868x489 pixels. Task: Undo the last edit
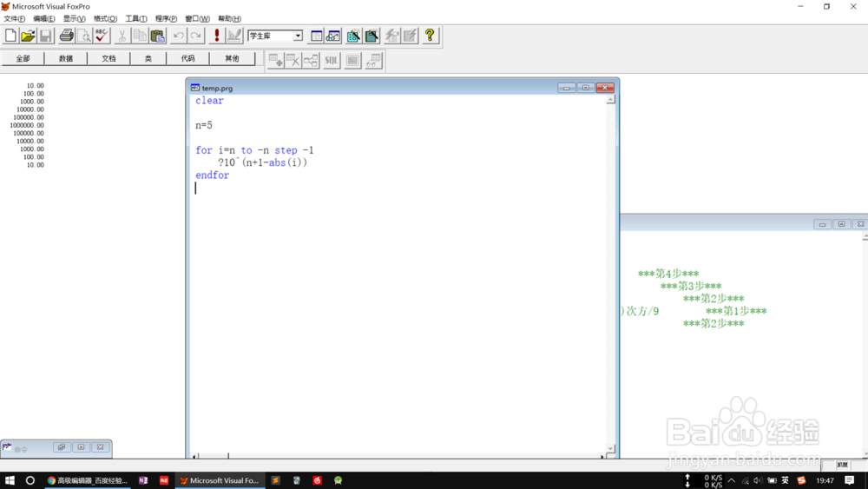178,36
